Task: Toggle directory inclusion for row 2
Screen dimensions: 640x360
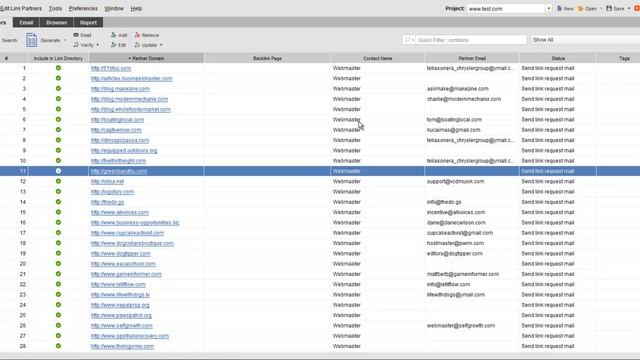Action: [x=58, y=78]
